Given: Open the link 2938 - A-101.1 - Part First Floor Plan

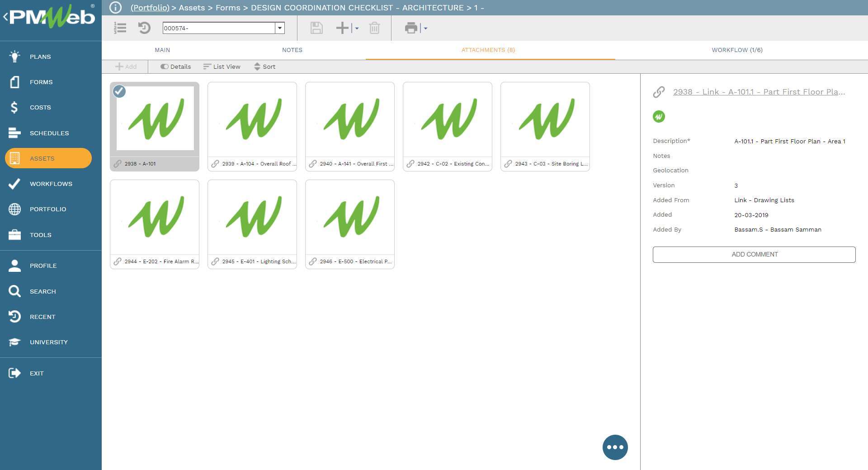Looking at the screenshot, I should tap(759, 92).
